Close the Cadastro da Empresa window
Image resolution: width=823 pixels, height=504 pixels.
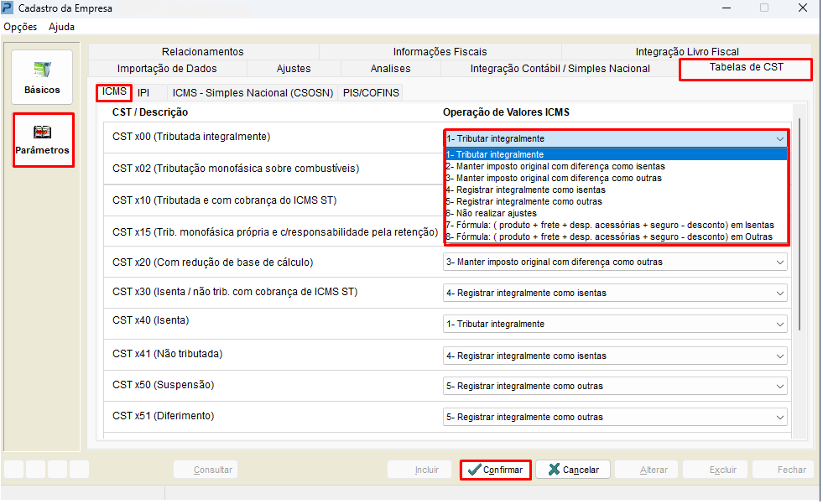803,8
